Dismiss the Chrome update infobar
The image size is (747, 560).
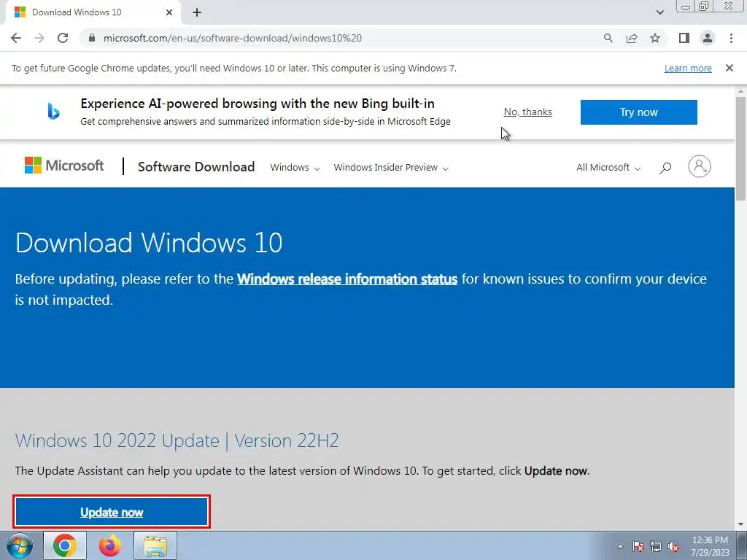click(x=729, y=68)
